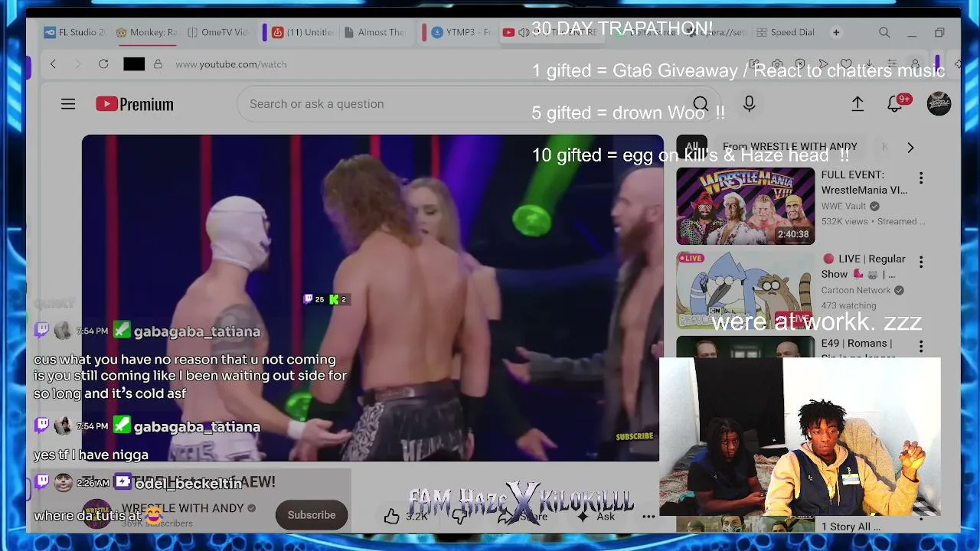This screenshot has width=980, height=551.
Task: Go to YouTube Premium home logo
Action: 135,104
